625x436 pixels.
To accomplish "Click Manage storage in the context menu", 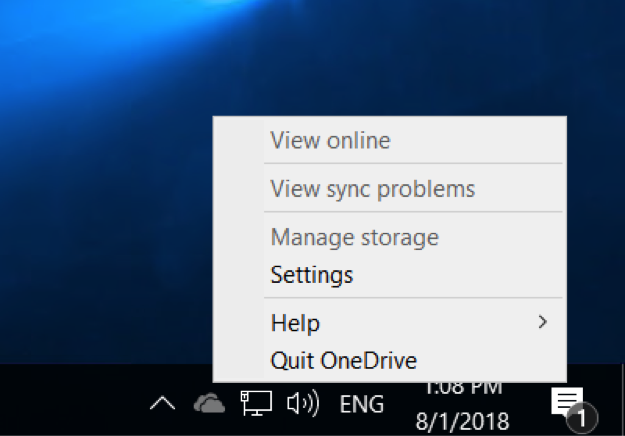I will pyautogui.click(x=354, y=237).
